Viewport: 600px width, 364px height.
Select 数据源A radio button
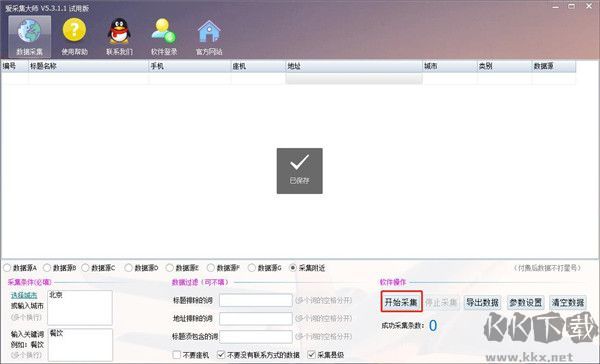[x=7, y=268]
